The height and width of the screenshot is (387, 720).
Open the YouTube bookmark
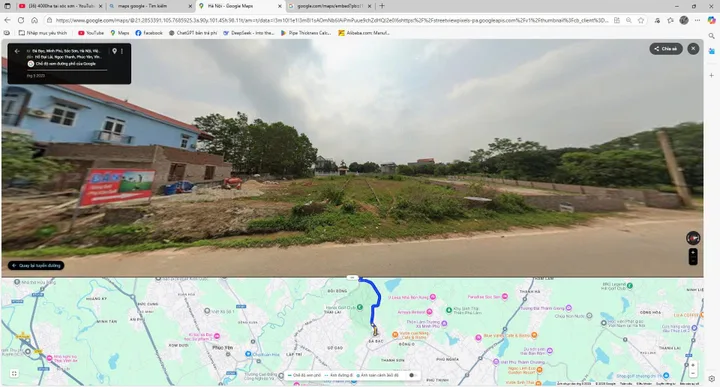(x=91, y=33)
